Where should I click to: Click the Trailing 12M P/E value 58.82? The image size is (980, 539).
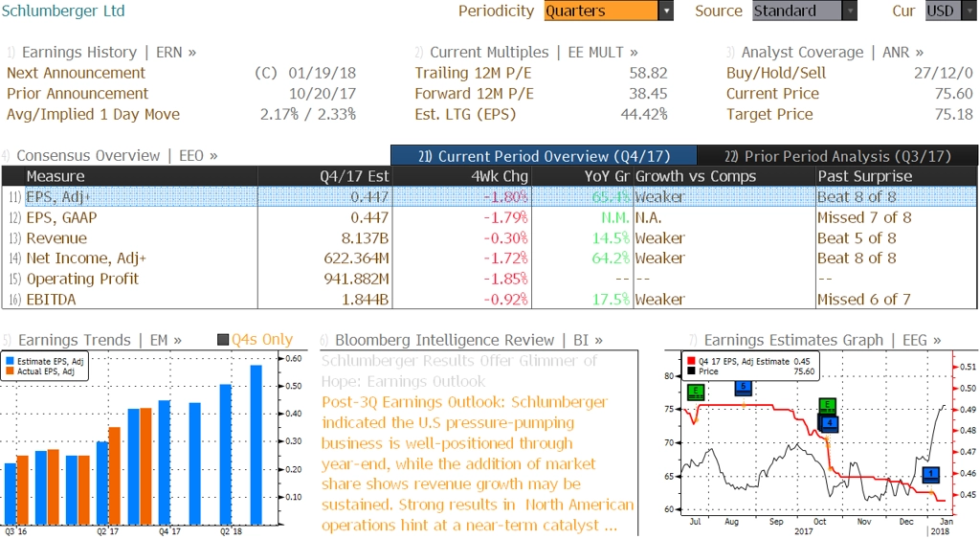click(x=648, y=73)
